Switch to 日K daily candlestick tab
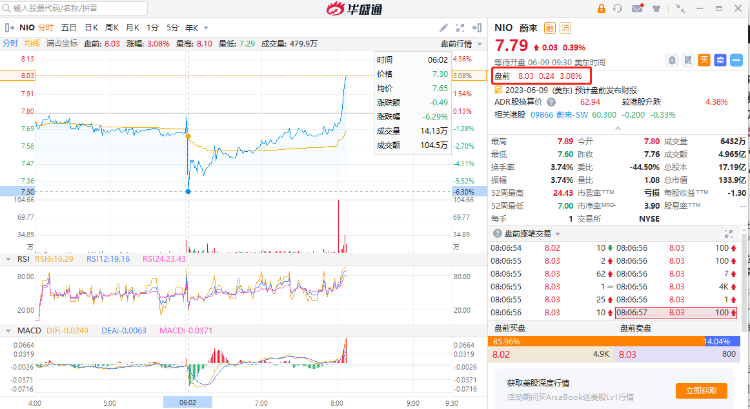The width and height of the screenshot is (750, 409). click(x=91, y=28)
